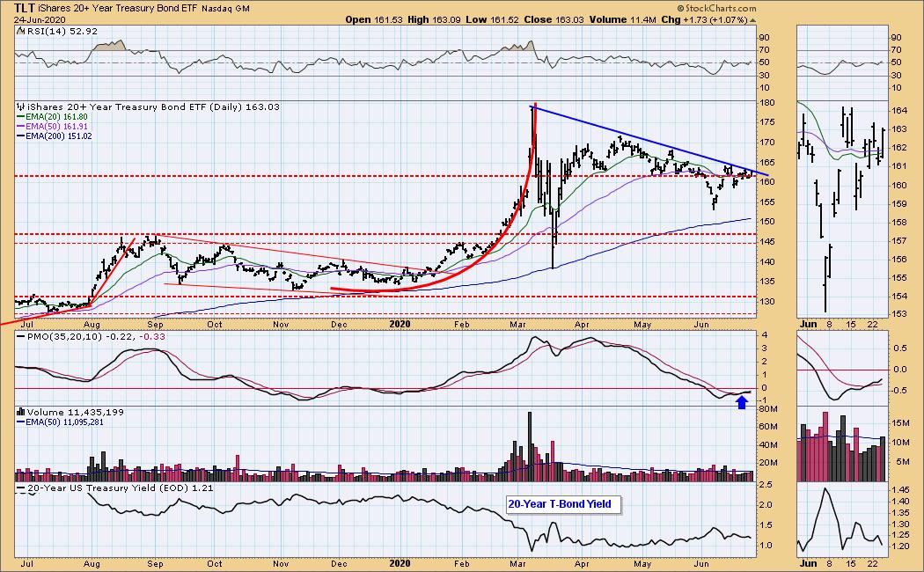Click the 180 label on price axis

[x=766, y=102]
